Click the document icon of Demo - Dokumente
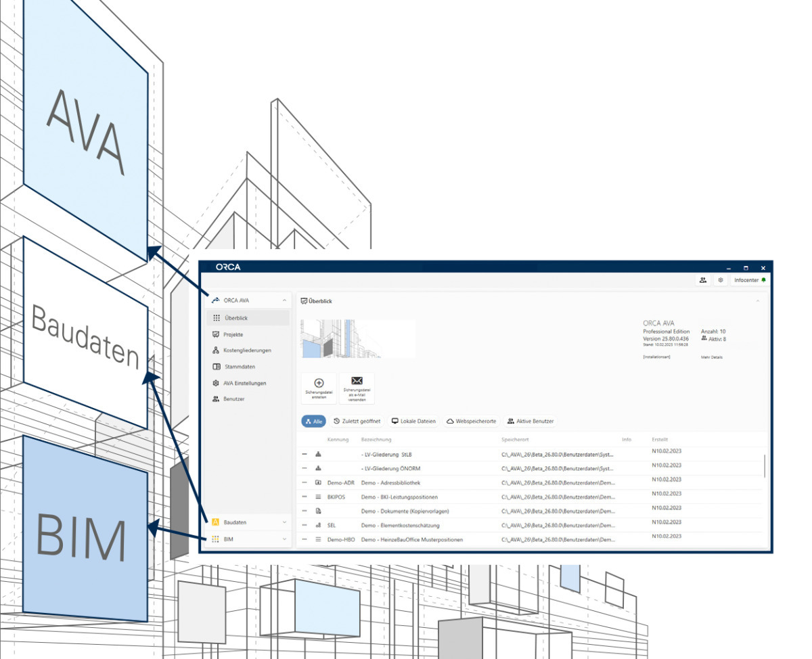The image size is (812, 659). 318,511
